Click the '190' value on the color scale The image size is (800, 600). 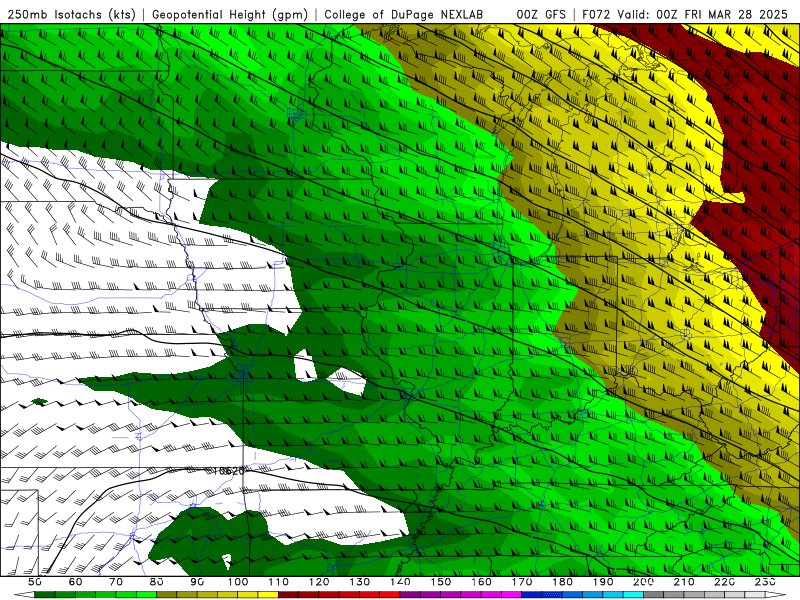click(603, 582)
